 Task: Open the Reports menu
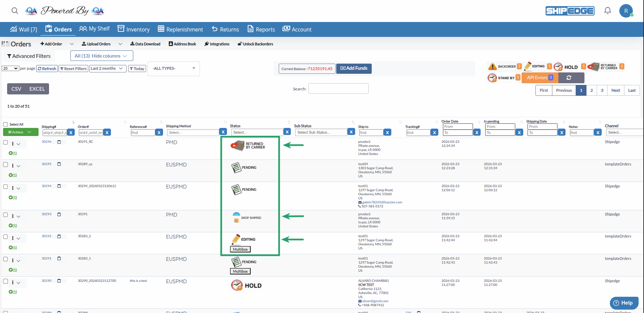(261, 29)
